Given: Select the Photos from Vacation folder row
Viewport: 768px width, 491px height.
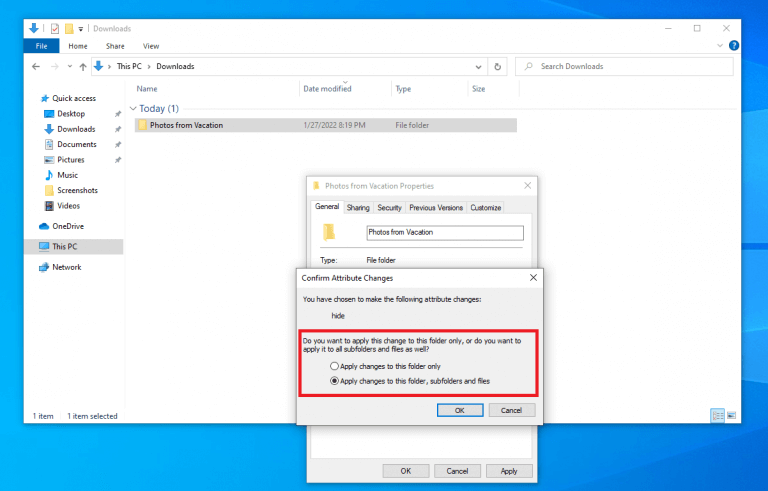Looking at the screenshot, I should click(325, 125).
